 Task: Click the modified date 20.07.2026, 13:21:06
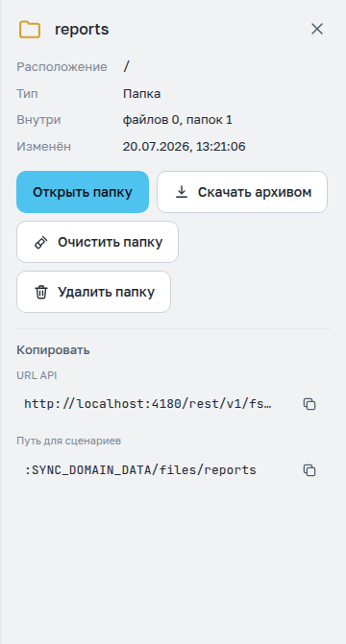coord(184,147)
